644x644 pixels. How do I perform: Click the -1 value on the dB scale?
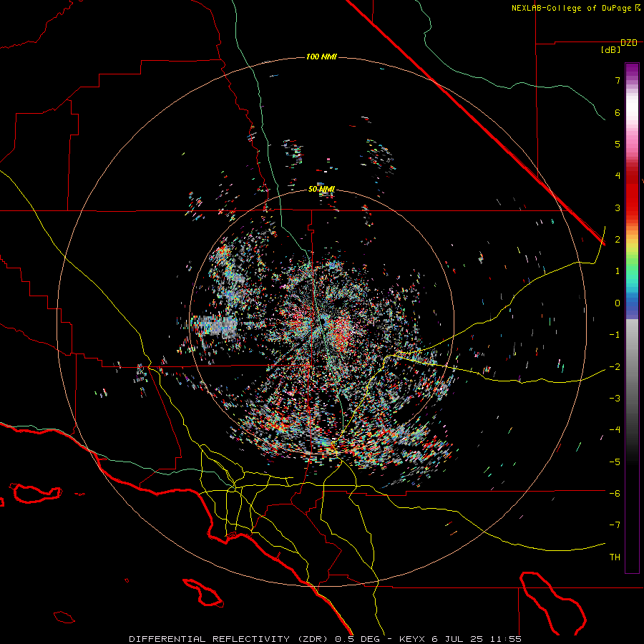point(615,335)
